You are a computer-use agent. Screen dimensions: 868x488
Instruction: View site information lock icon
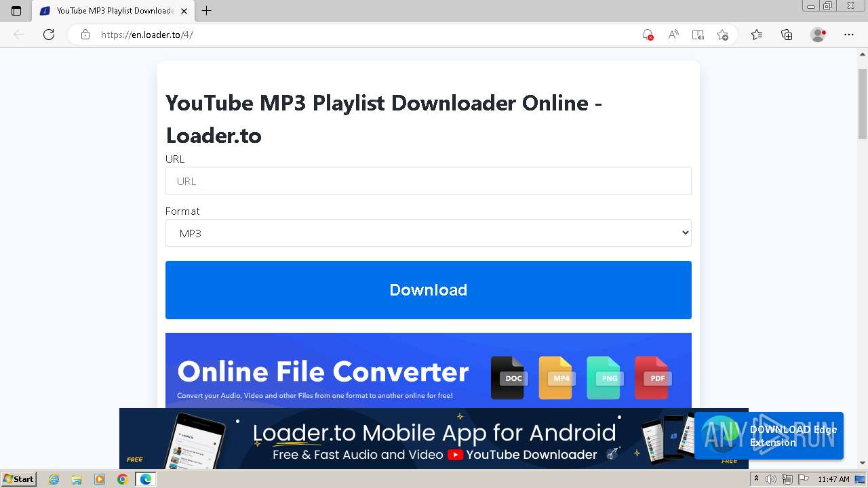pos(85,35)
